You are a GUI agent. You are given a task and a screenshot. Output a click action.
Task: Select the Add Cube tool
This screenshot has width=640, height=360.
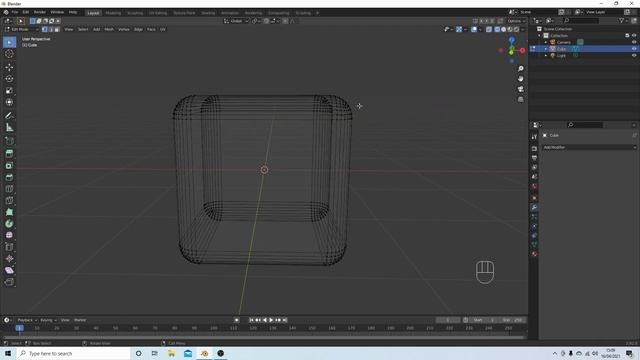9,141
